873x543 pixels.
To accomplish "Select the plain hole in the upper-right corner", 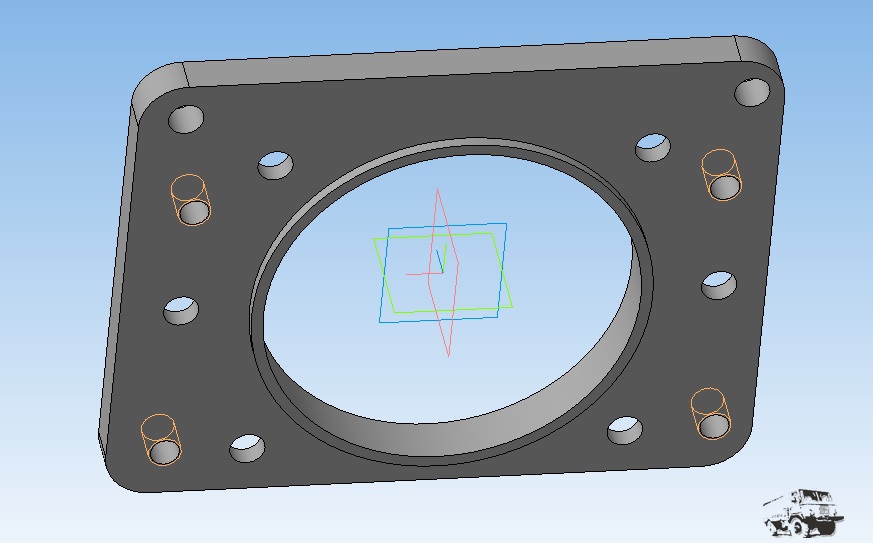I will 752,92.
